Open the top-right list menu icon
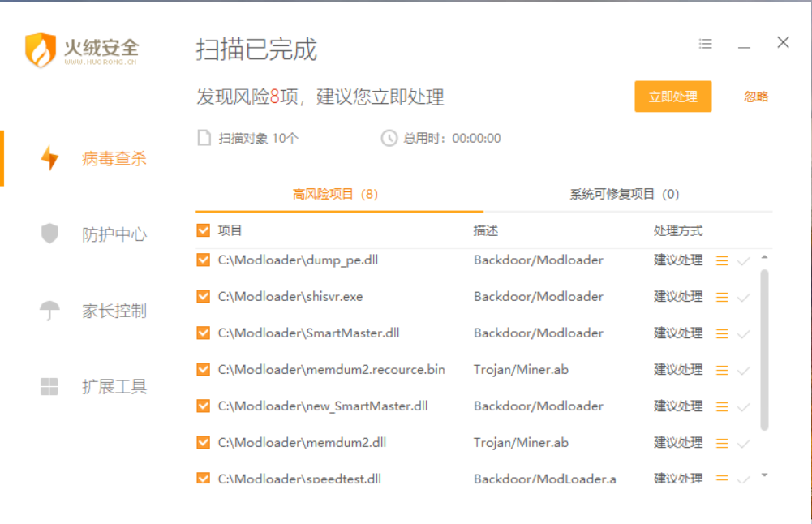The image size is (812, 524). (x=706, y=44)
